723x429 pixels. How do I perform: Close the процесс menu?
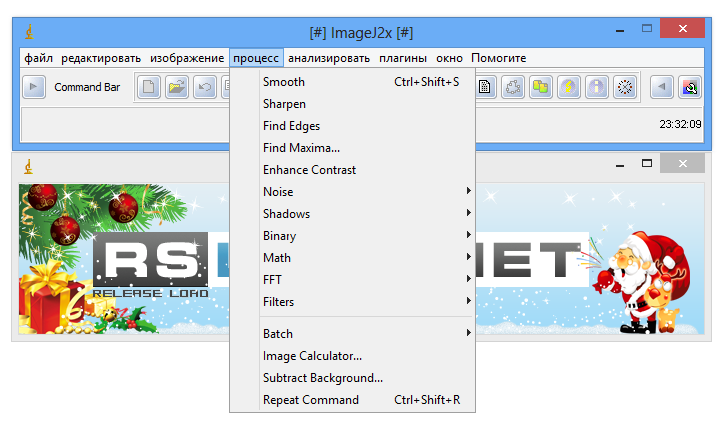[x=256, y=58]
